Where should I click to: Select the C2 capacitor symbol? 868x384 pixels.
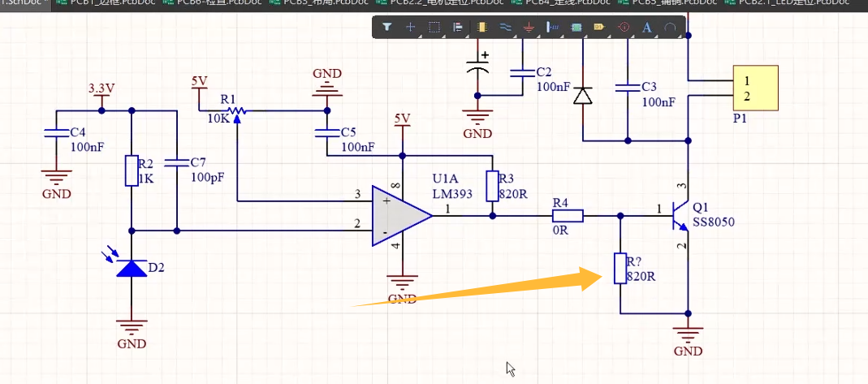coord(521,72)
